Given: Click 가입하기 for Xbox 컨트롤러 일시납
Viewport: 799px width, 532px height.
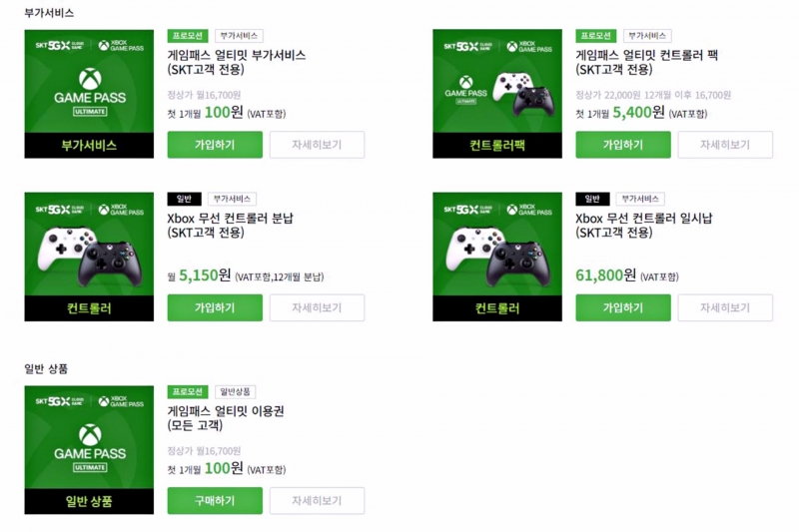Looking at the screenshot, I should [623, 307].
